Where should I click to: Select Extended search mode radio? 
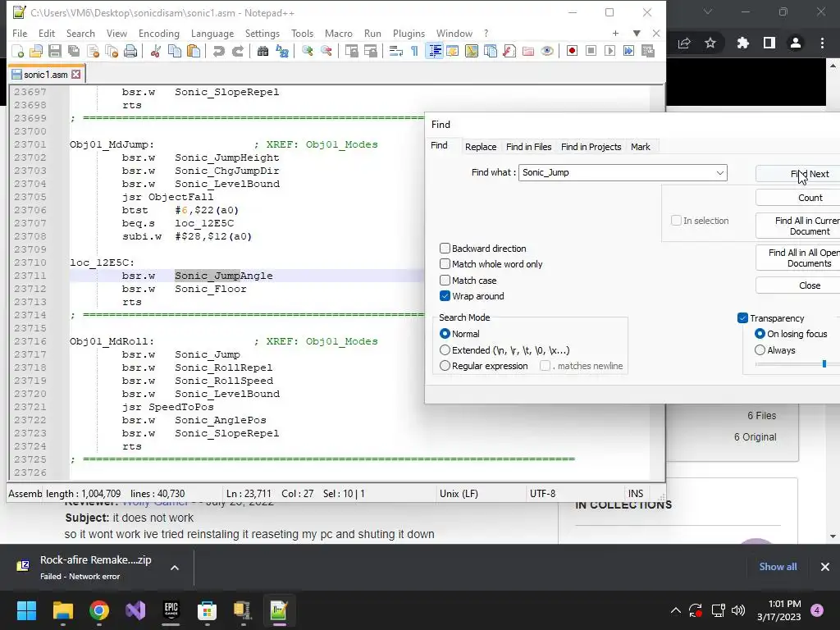(445, 350)
